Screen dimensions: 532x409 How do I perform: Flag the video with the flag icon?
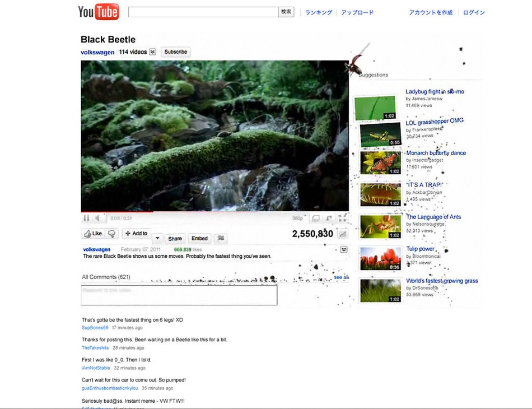pyautogui.click(x=221, y=238)
